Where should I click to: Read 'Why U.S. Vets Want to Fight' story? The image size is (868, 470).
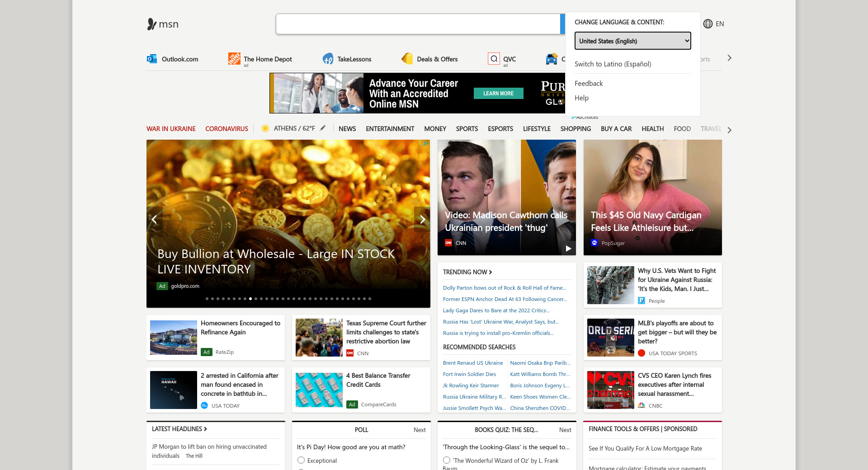(677, 280)
